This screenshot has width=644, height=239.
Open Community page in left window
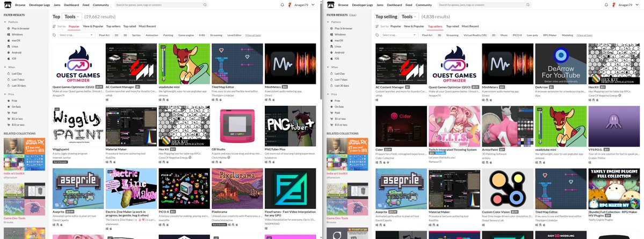100,5
